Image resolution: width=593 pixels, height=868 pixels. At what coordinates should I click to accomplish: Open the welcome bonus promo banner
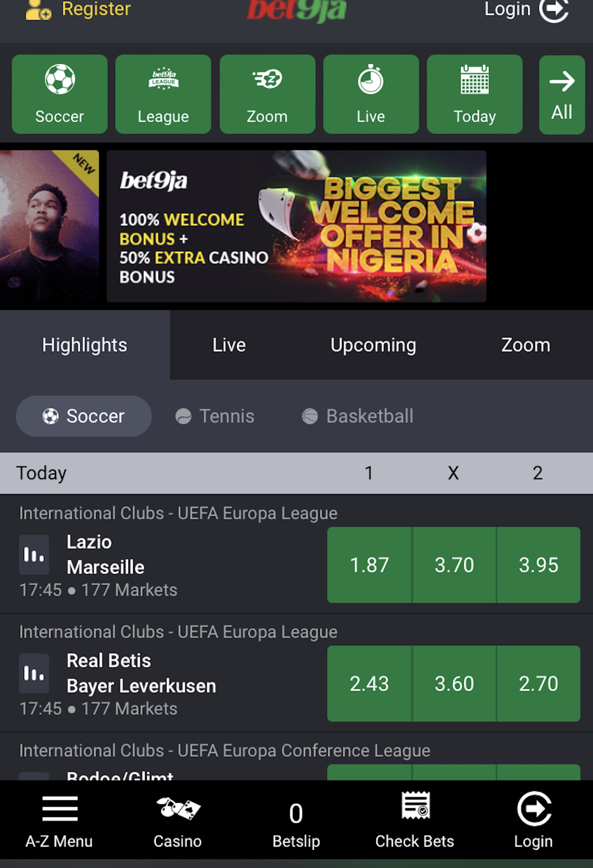coord(296,226)
